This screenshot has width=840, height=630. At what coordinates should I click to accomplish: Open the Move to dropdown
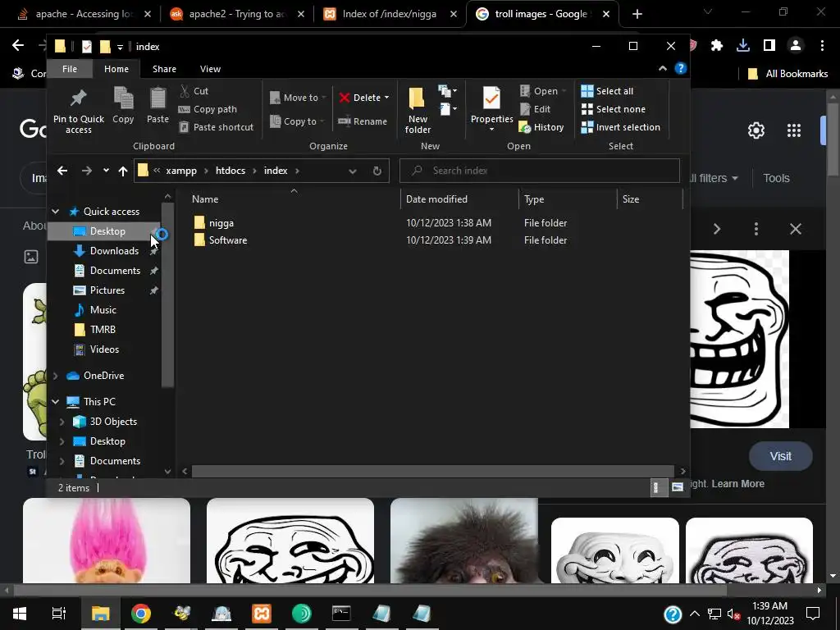point(298,98)
